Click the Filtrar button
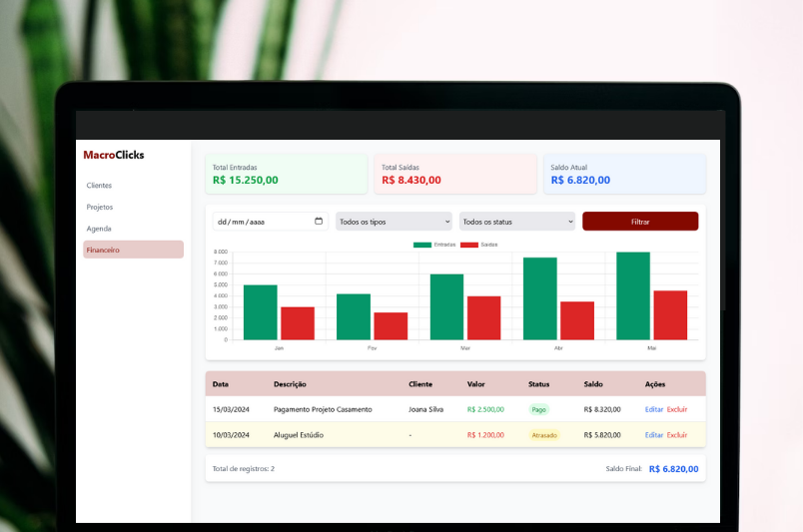The width and height of the screenshot is (803, 532). click(640, 222)
